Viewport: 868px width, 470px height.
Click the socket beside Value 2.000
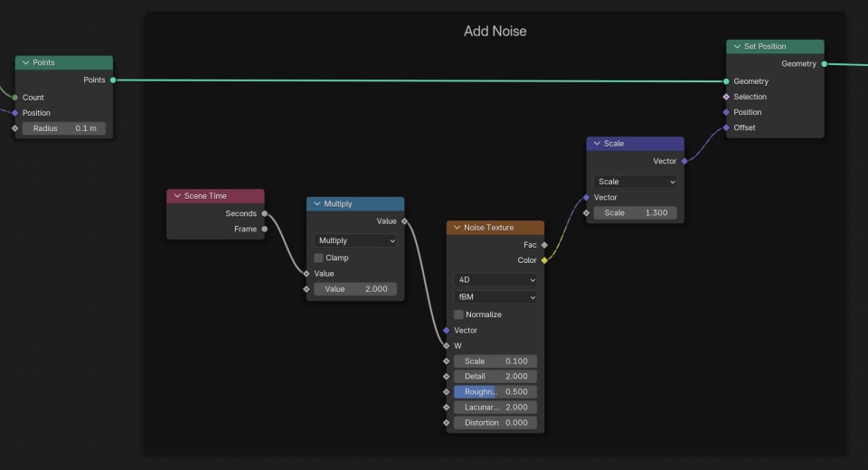point(307,289)
